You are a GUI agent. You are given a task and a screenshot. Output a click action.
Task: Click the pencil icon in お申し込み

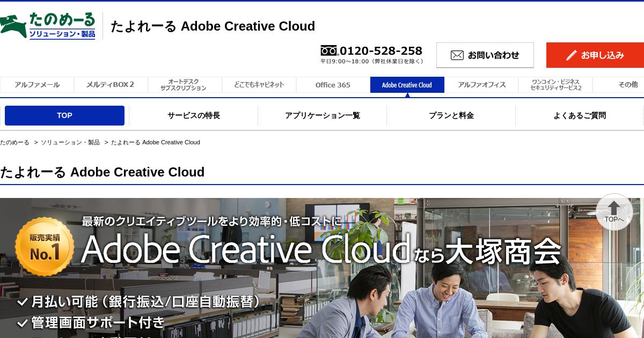[572, 55]
